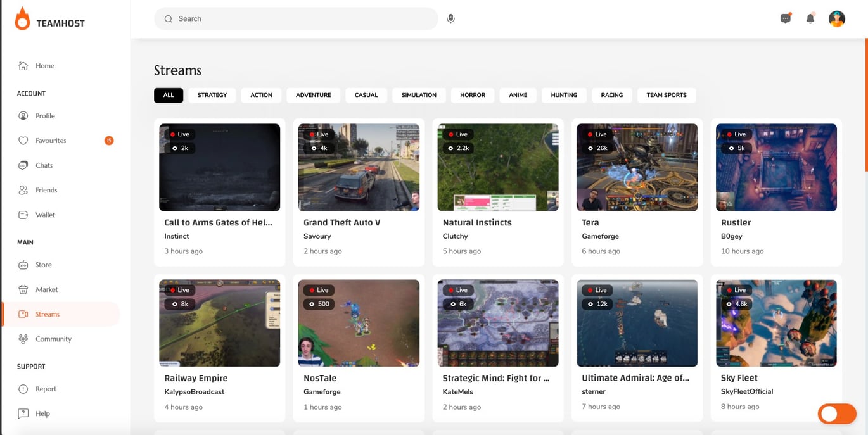868x435 pixels.
Task: Open Wallet label in the sidebar
Action: pos(45,215)
